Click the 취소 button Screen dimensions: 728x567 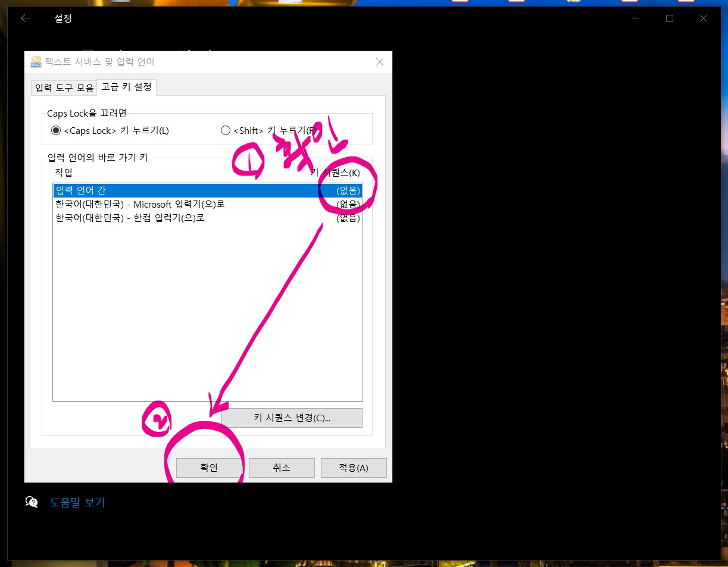point(282,468)
